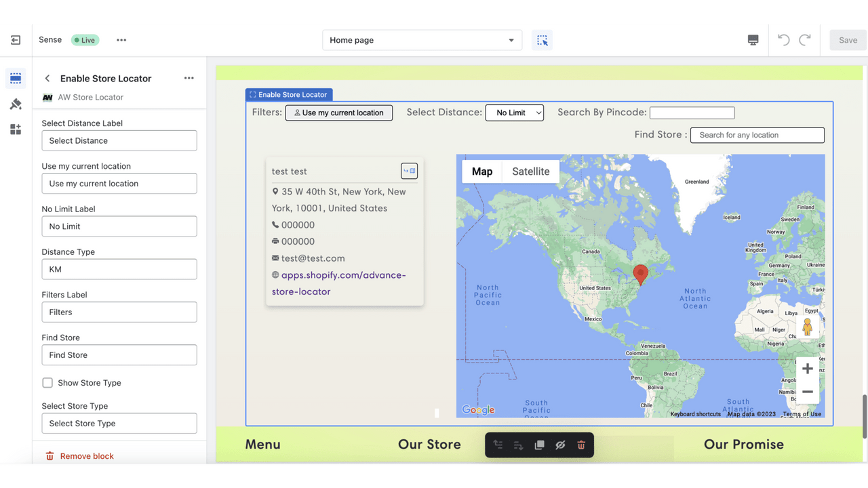Redo the last change
The width and height of the screenshot is (868, 488).
804,40
